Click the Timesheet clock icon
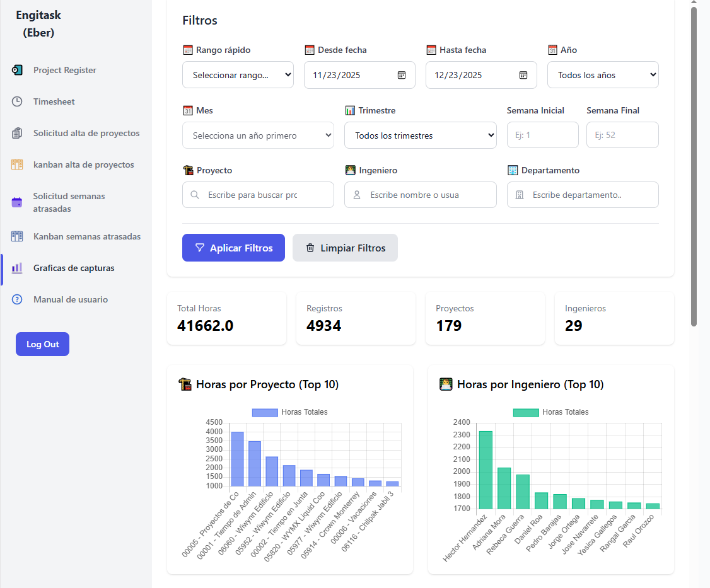 (17, 101)
